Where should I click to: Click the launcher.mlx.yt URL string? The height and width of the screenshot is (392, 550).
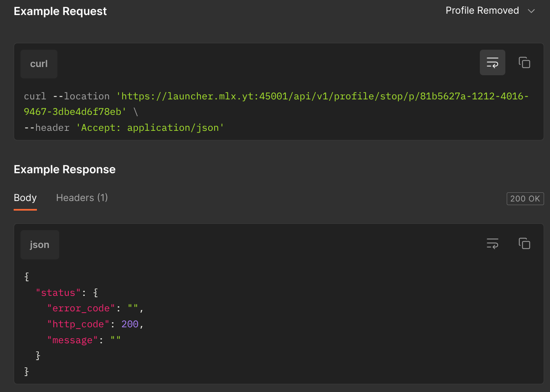pos(276,103)
